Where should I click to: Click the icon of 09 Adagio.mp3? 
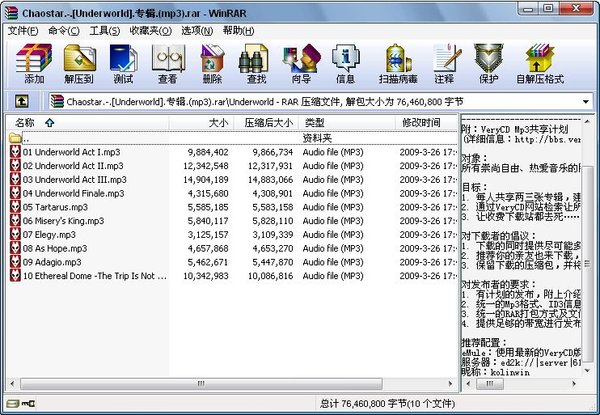pyautogui.click(x=15, y=262)
